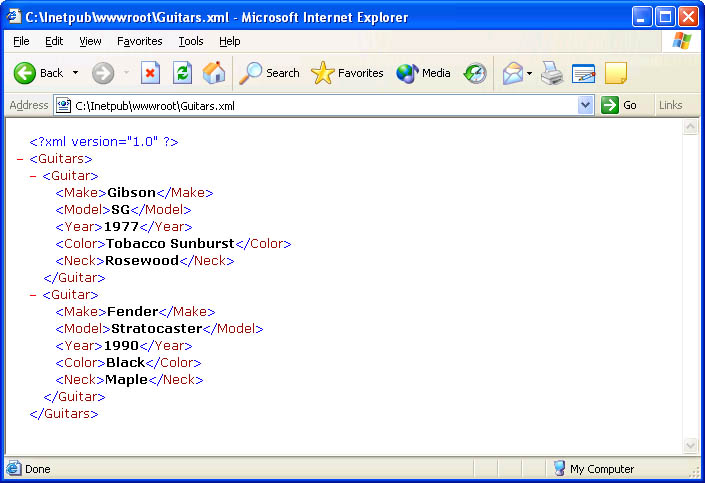Click the History clock icon
Screen dimensions: 705x483
pyautogui.click(x=475, y=73)
